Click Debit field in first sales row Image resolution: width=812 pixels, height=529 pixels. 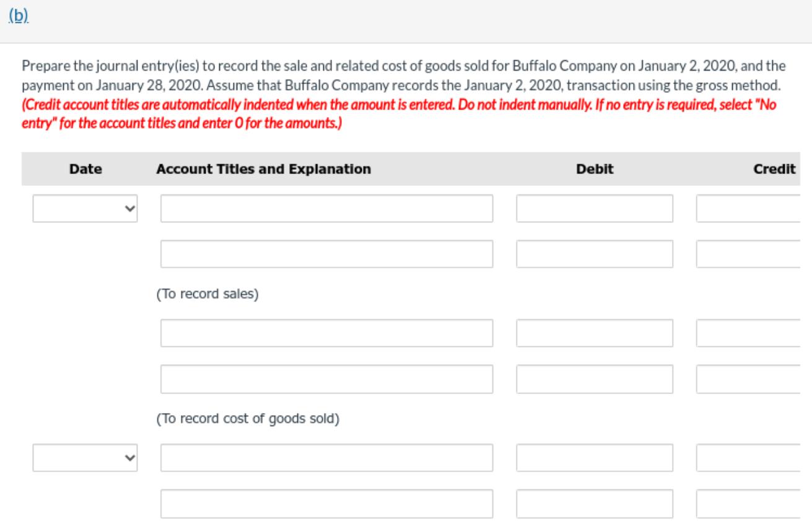pyautogui.click(x=595, y=209)
